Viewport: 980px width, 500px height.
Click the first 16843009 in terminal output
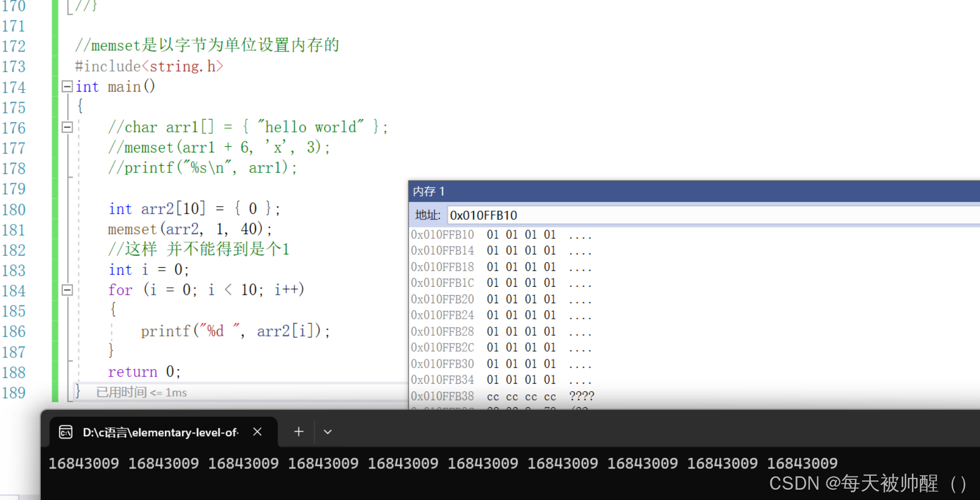[x=83, y=463]
